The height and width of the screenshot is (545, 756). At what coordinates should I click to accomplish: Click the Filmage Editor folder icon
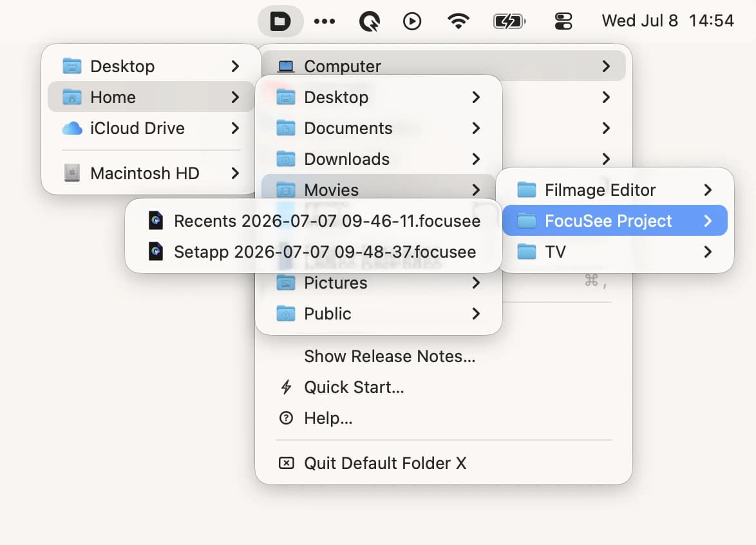527,190
